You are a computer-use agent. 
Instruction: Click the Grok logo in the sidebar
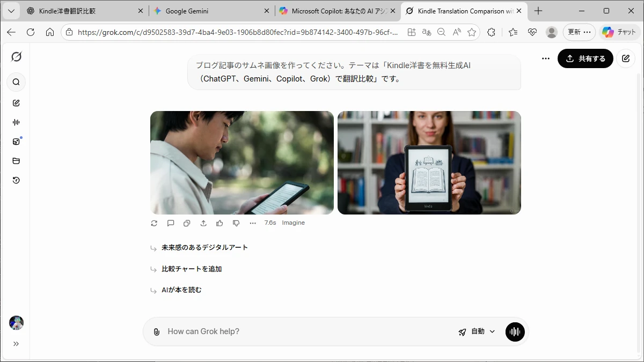pyautogui.click(x=16, y=57)
